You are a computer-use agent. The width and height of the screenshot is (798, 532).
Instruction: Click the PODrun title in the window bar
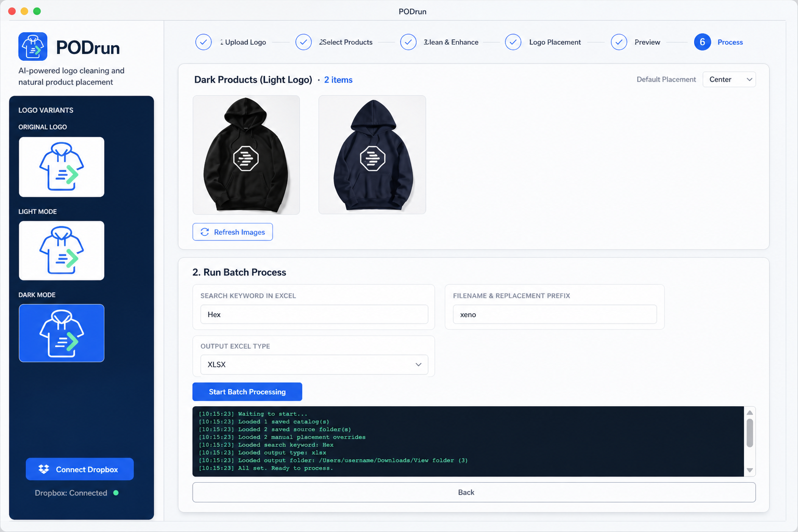pyautogui.click(x=413, y=11)
